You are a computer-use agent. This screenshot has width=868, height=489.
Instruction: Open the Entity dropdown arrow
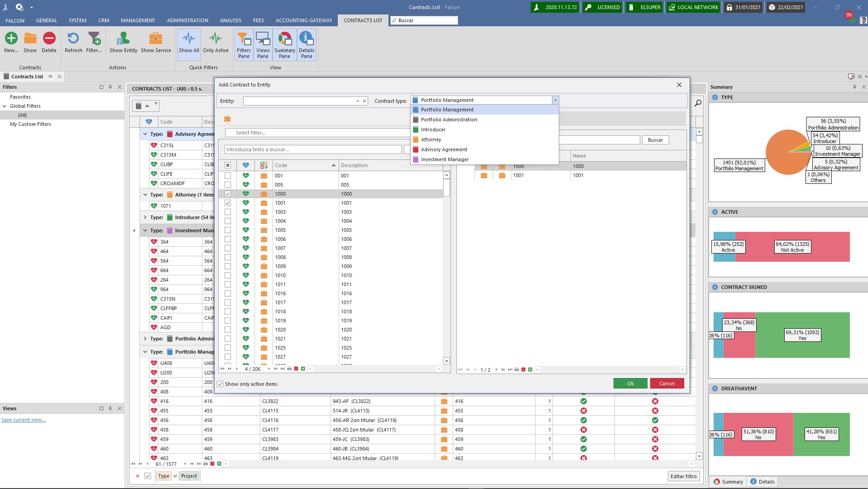357,101
